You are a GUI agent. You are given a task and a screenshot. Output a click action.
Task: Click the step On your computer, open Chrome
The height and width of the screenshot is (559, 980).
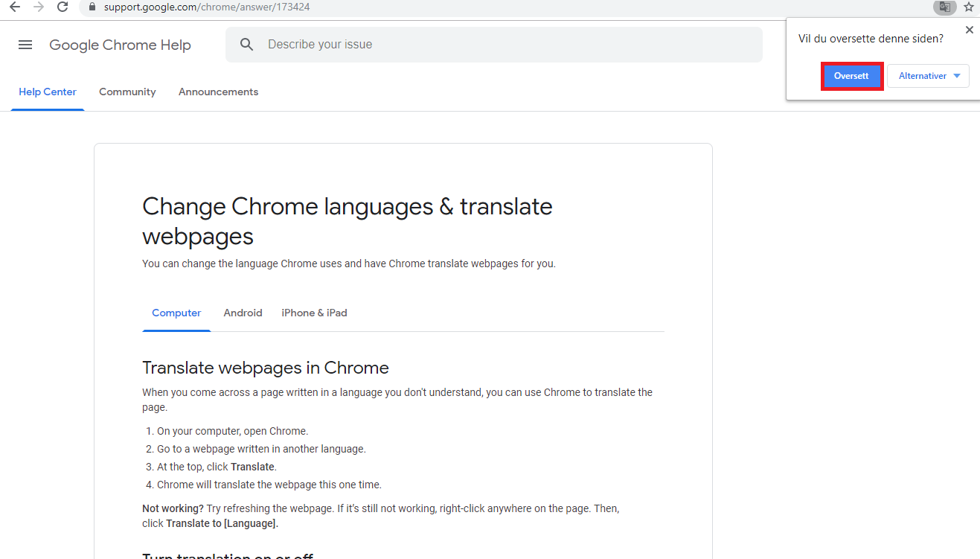[x=232, y=431]
